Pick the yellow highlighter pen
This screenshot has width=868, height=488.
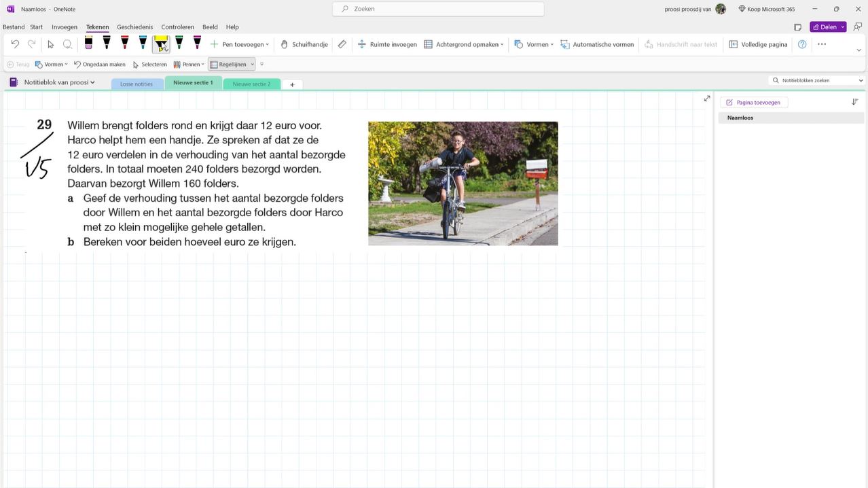(x=161, y=43)
